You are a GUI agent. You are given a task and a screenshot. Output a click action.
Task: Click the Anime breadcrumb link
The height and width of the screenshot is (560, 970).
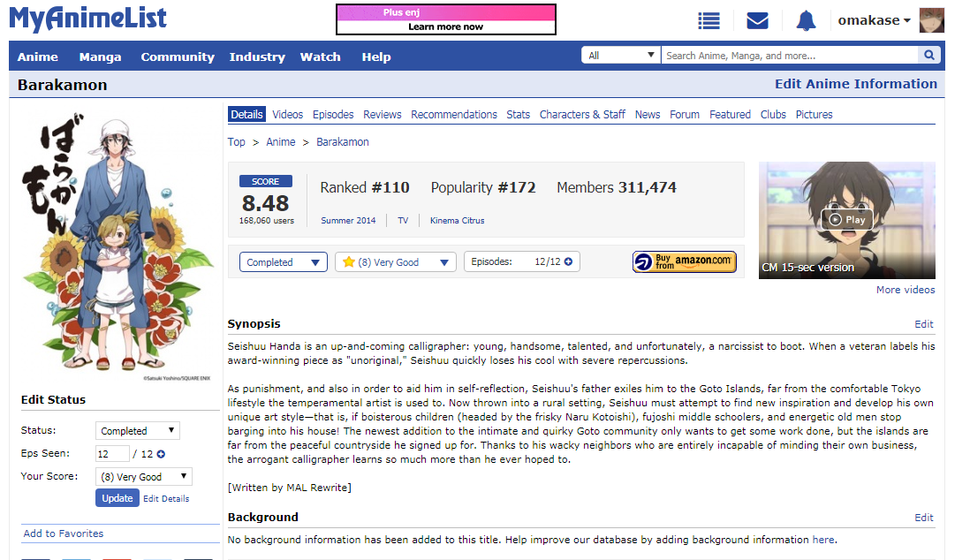pyautogui.click(x=281, y=142)
